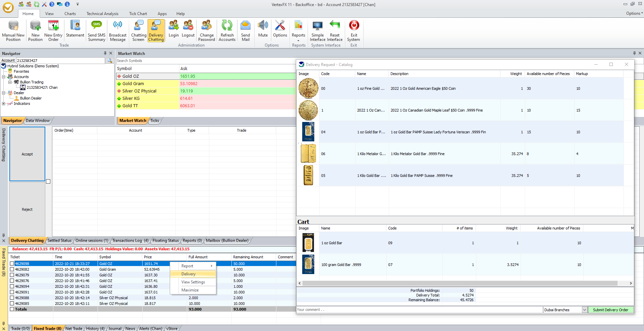Viewport: 644px width, 331px height.
Task: Click the Submit Delivery Order button
Action: [x=610, y=310]
